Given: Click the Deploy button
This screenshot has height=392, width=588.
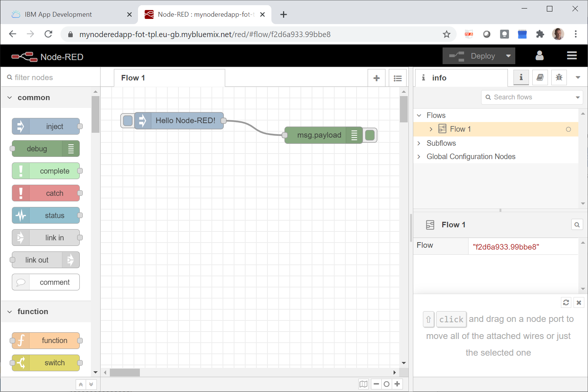Looking at the screenshot, I should point(472,56).
